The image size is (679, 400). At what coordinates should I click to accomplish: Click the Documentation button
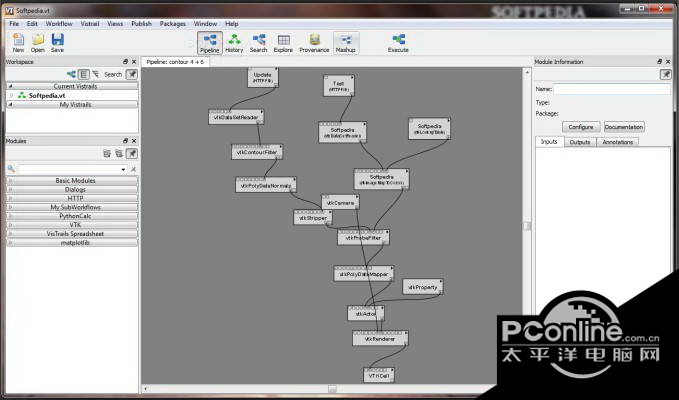click(x=624, y=127)
